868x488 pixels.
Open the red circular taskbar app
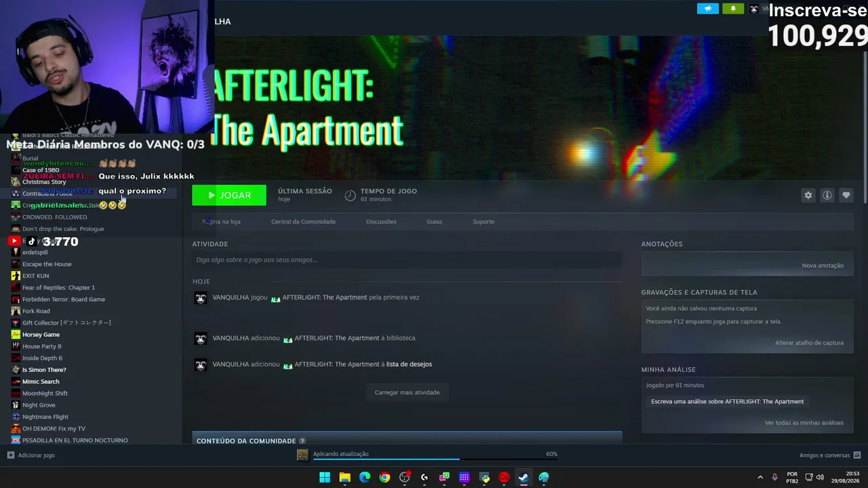(504, 477)
